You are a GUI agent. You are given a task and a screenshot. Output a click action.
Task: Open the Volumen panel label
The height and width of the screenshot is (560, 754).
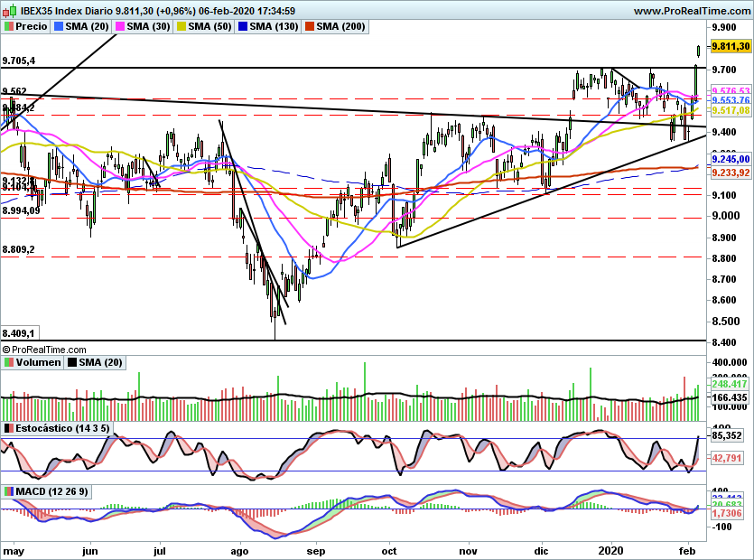[39, 362]
